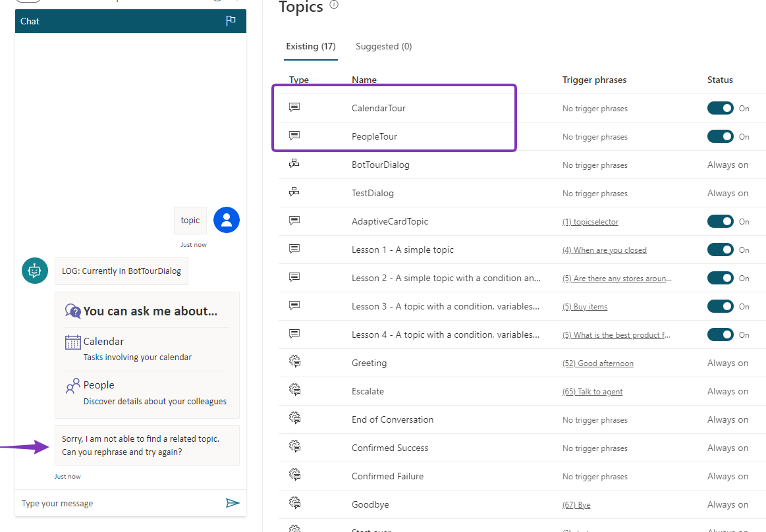Click the bot avatar icon in chat
This screenshot has height=532, width=766.
pyautogui.click(x=35, y=271)
